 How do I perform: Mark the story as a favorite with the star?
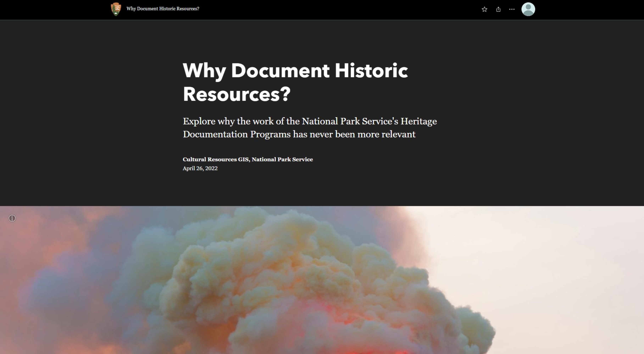pyautogui.click(x=484, y=9)
